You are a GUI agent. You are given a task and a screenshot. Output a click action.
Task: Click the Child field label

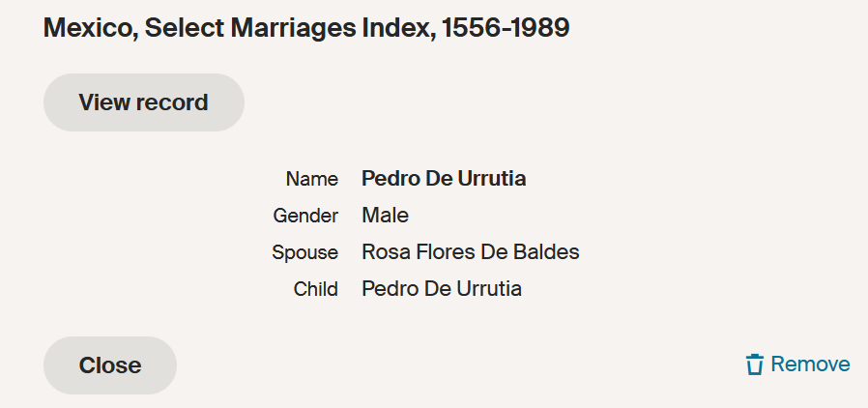coord(315,289)
